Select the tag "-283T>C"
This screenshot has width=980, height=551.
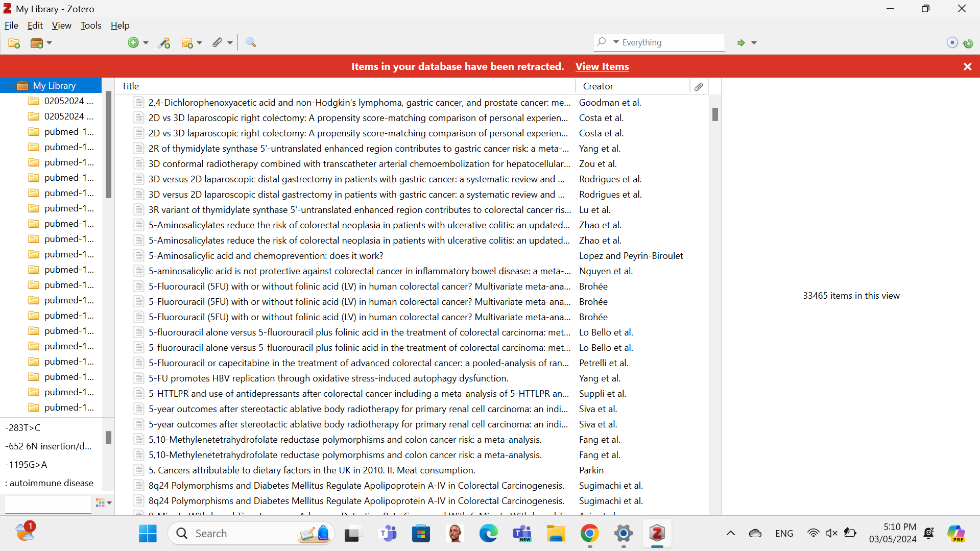click(22, 428)
